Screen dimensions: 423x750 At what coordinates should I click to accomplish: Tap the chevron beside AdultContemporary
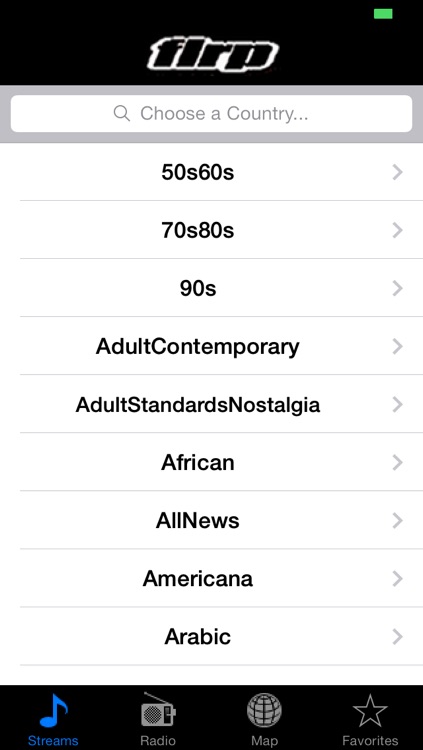click(x=397, y=346)
